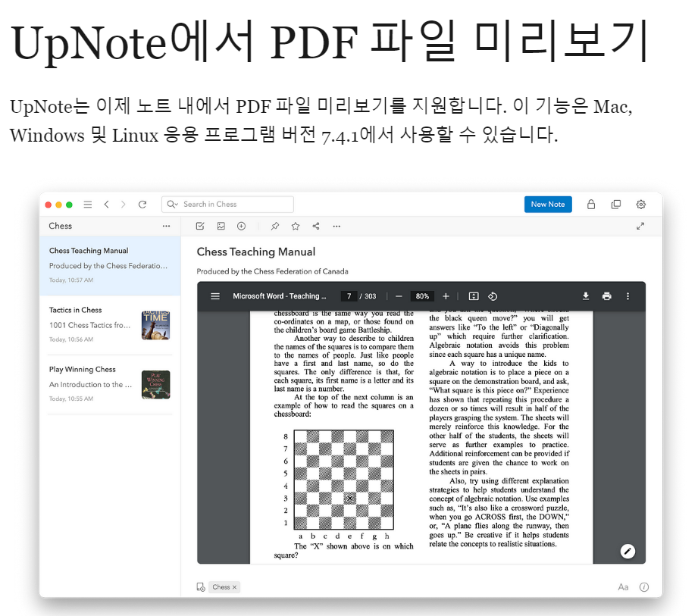
Task: Bookmark the note with star icon
Action: point(295,226)
